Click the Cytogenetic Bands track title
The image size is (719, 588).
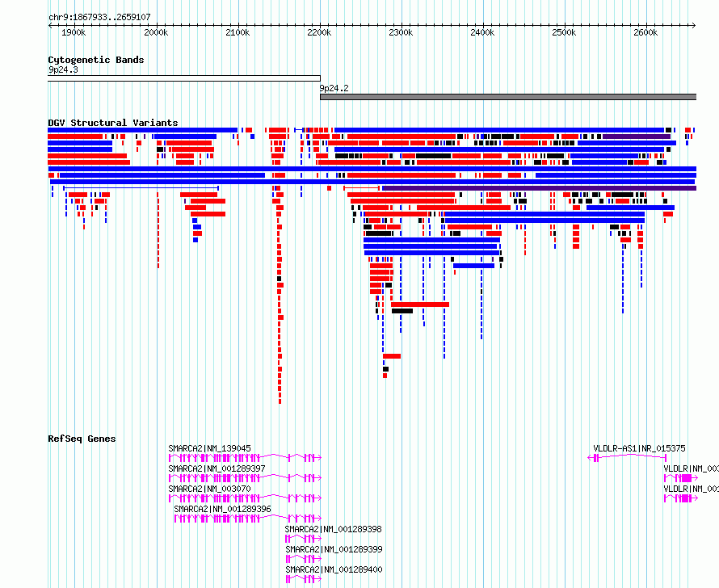(x=96, y=60)
